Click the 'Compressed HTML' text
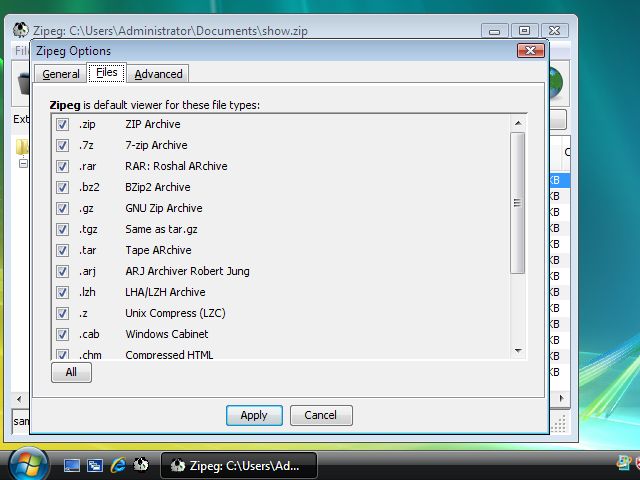The width and height of the screenshot is (640, 480). (x=169, y=355)
